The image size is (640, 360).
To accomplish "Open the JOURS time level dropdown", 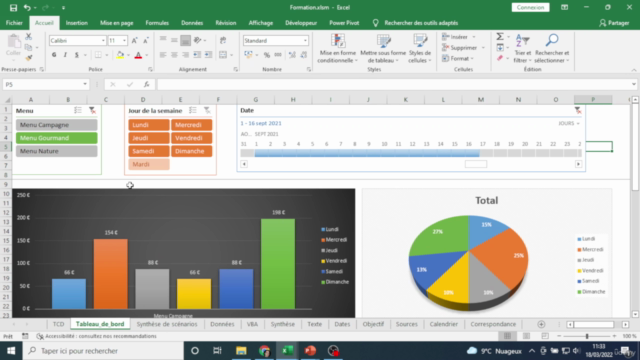I will tap(569, 123).
